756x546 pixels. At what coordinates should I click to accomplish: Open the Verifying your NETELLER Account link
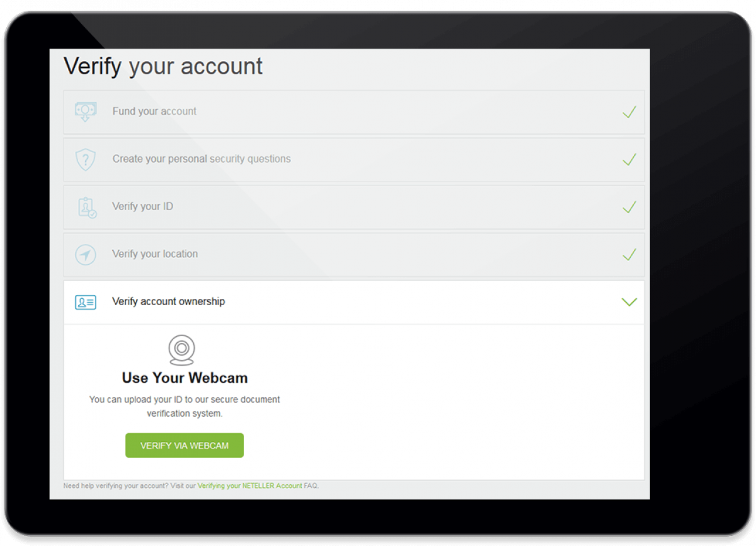[250, 486]
